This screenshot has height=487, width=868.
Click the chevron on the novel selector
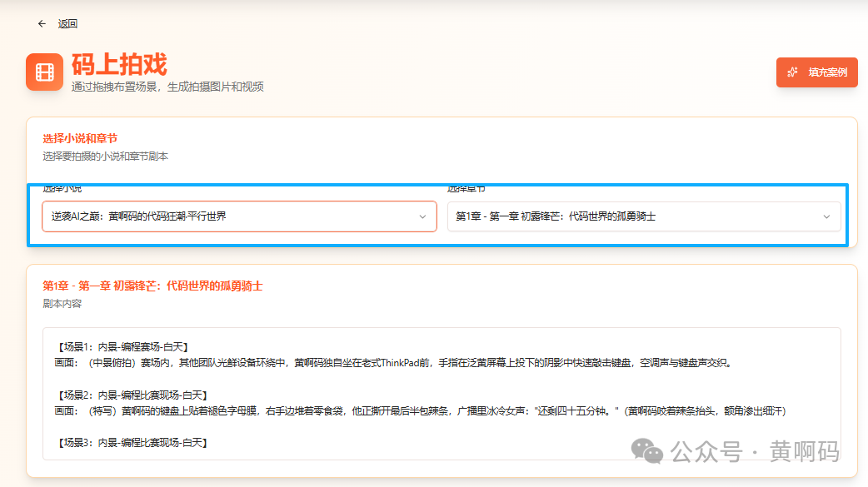pyautogui.click(x=421, y=216)
